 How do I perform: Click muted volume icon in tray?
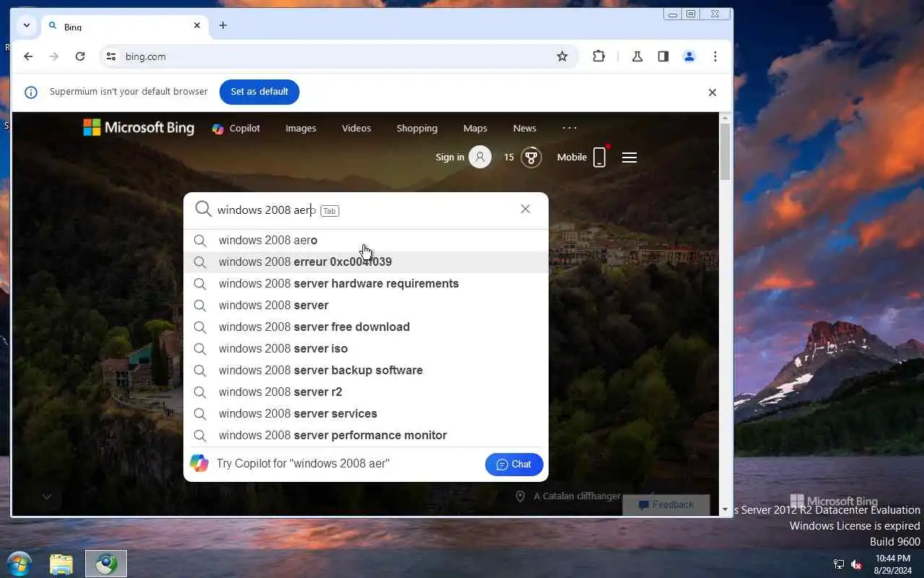[x=857, y=564]
